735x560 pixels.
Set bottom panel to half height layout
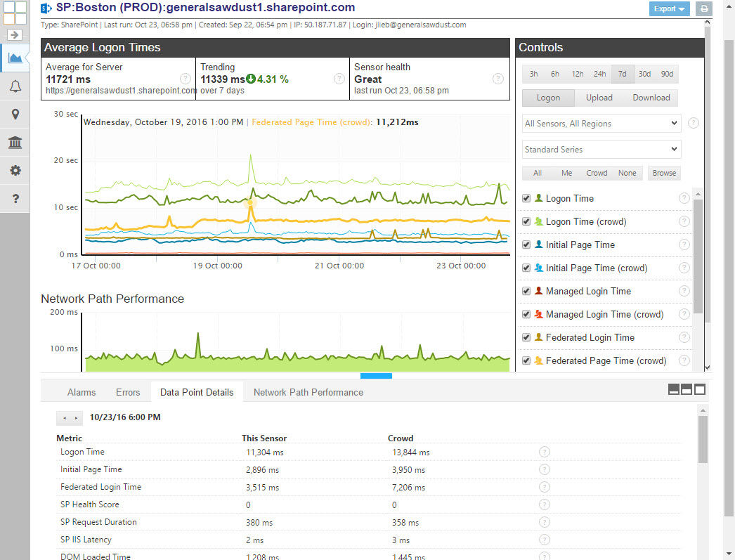[687, 389]
